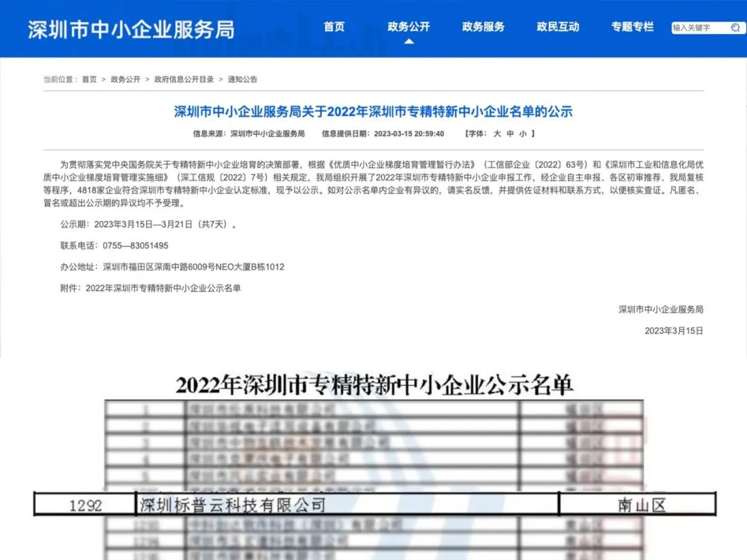Set font size to medium (中)
The image size is (747, 560).
click(510, 133)
